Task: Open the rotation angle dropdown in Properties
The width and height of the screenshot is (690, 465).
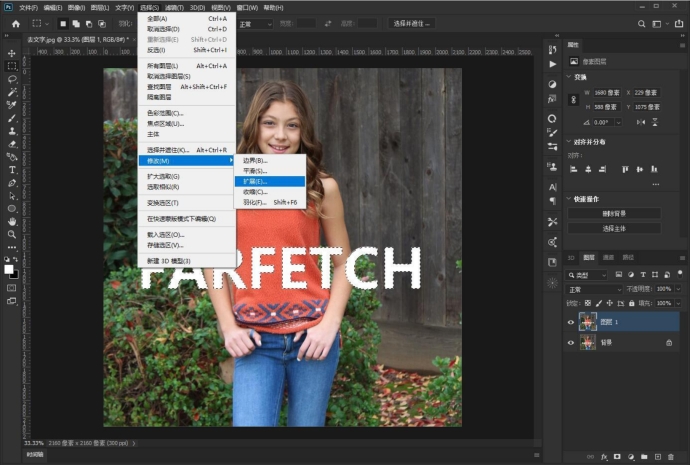Action: click(618, 122)
